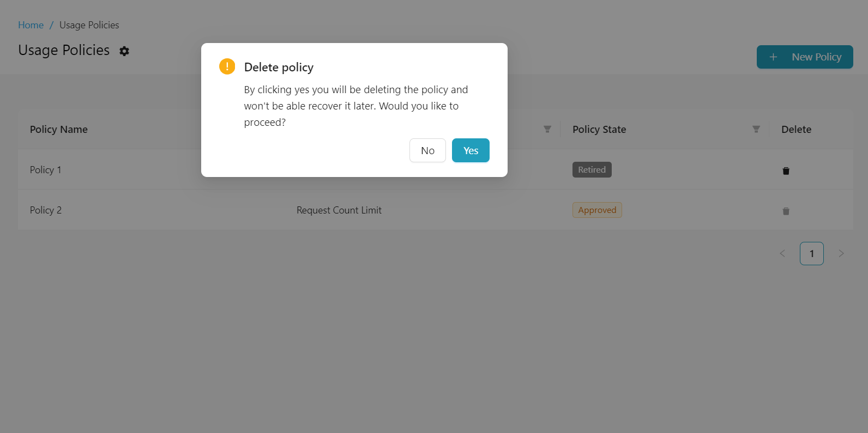Open settings via the gear icon

pyautogui.click(x=124, y=51)
